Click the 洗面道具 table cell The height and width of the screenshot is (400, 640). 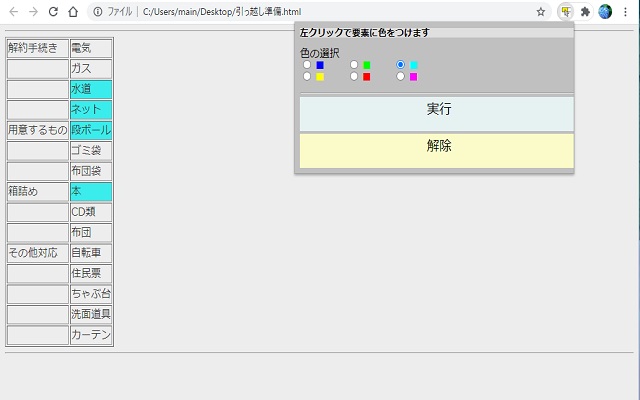tap(91, 314)
